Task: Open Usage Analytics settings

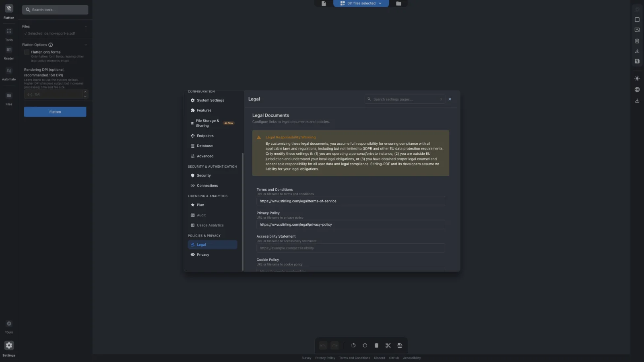Action: (x=213, y=226)
